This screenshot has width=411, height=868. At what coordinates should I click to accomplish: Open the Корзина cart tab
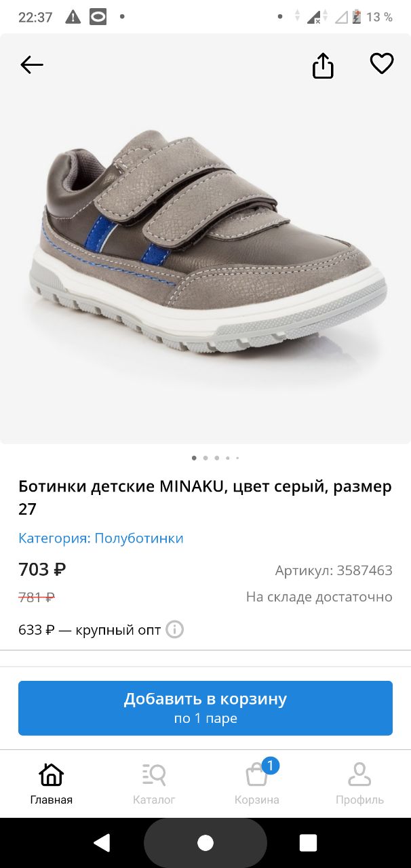click(257, 783)
